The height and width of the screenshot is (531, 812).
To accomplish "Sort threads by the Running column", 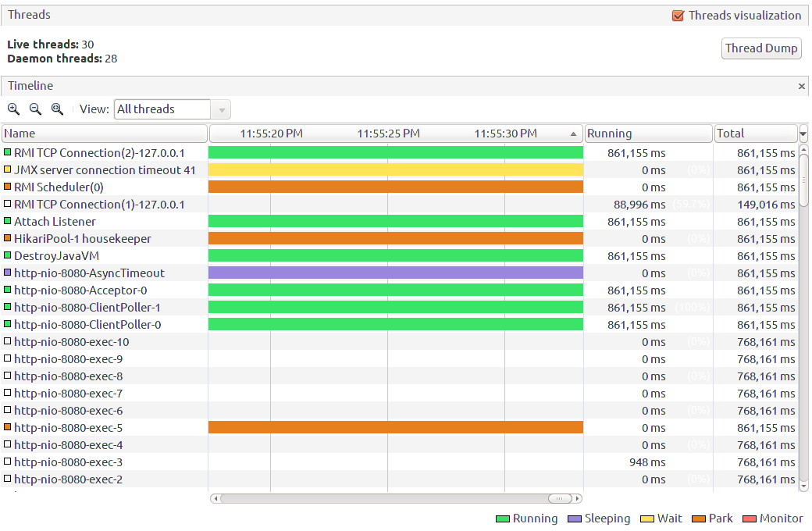I will [648, 134].
